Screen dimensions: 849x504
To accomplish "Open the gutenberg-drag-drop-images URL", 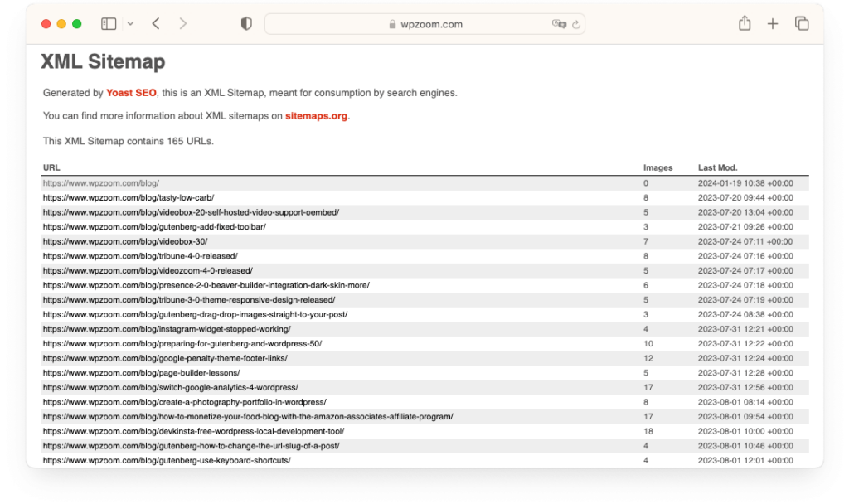I will point(196,314).
